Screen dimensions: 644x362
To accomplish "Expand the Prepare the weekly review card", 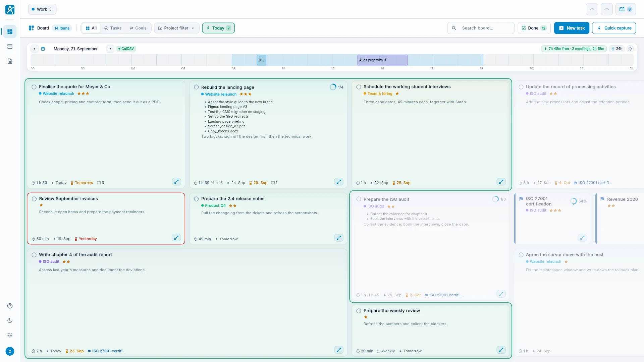I will pos(501,350).
